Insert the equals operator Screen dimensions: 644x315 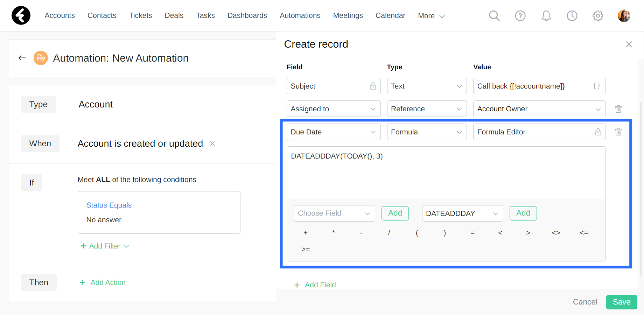pos(472,233)
